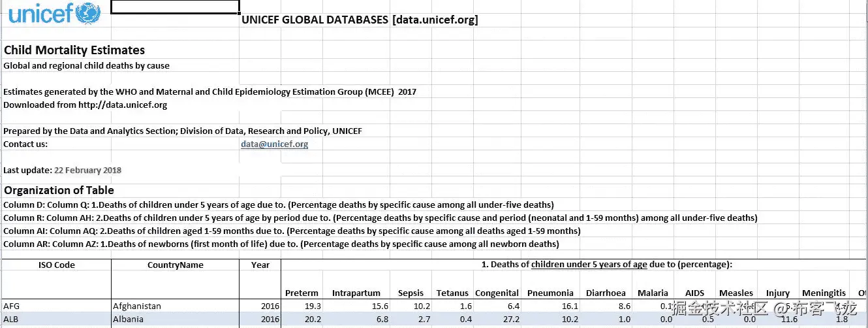Click the 'Diarrhoea' column header
Image resolution: width=868 pixels, height=328 pixels.
click(606, 293)
